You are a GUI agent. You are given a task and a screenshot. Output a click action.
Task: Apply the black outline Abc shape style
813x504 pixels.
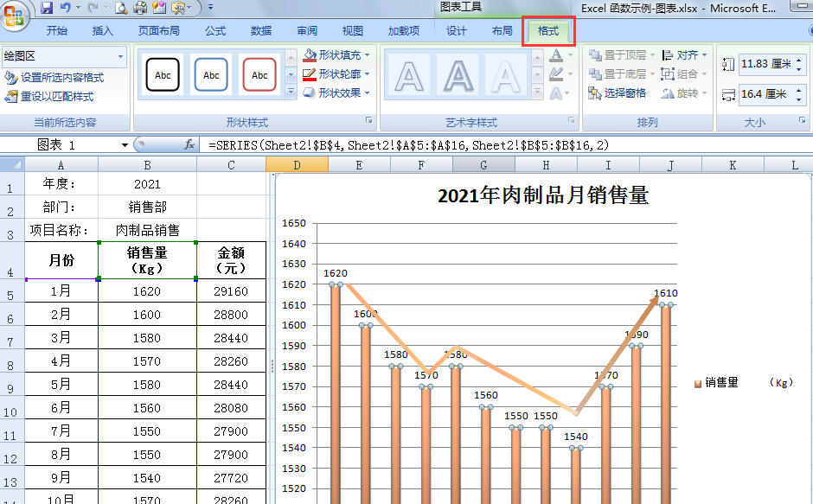[163, 74]
